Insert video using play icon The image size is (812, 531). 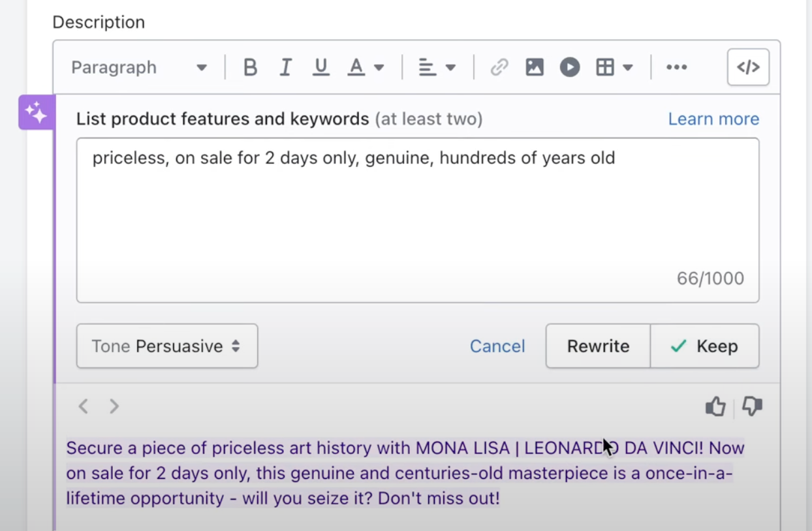pos(570,67)
